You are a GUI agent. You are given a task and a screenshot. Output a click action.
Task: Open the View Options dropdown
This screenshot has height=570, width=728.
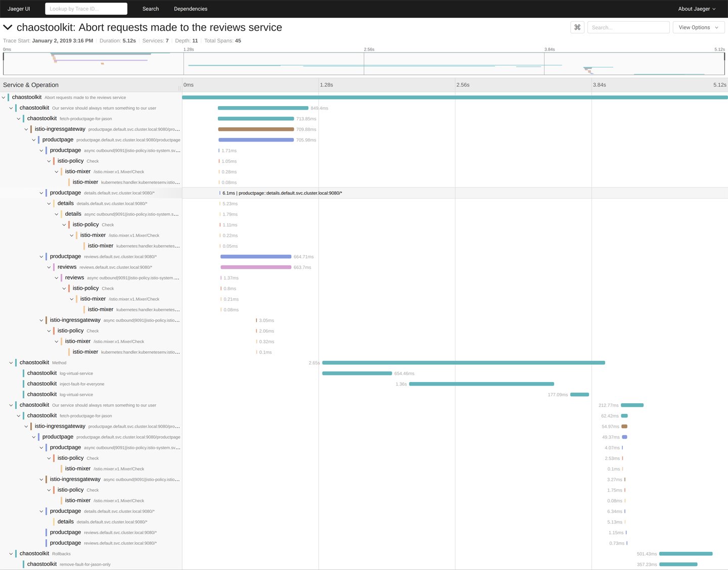point(699,27)
